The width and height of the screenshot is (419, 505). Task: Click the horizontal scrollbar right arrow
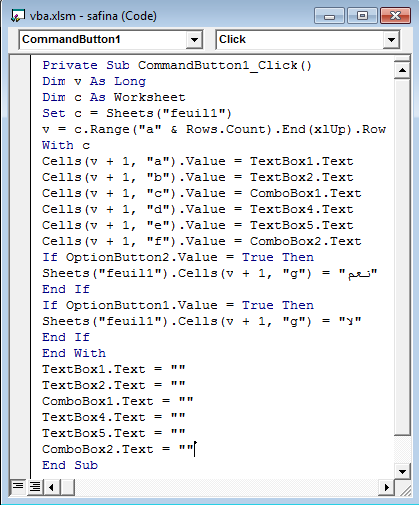click(386, 487)
